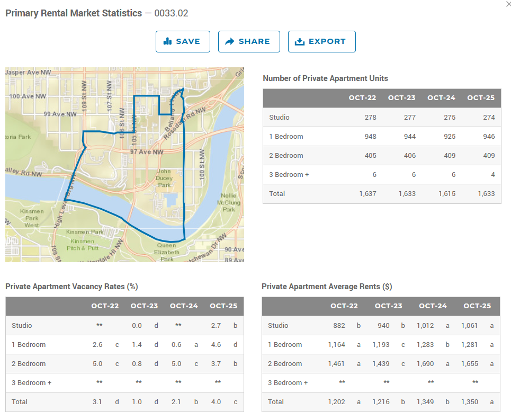
Task: Select OCT-22 header in Vacancy Rates table
Action: tap(105, 306)
